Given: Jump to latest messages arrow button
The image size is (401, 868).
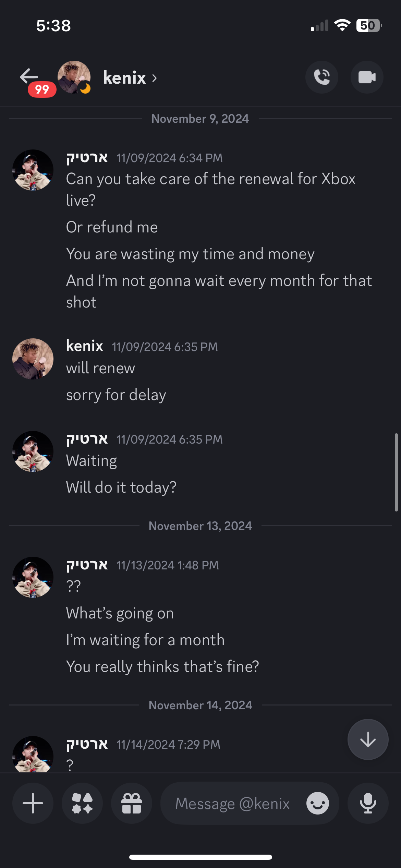Looking at the screenshot, I should click(x=368, y=739).
